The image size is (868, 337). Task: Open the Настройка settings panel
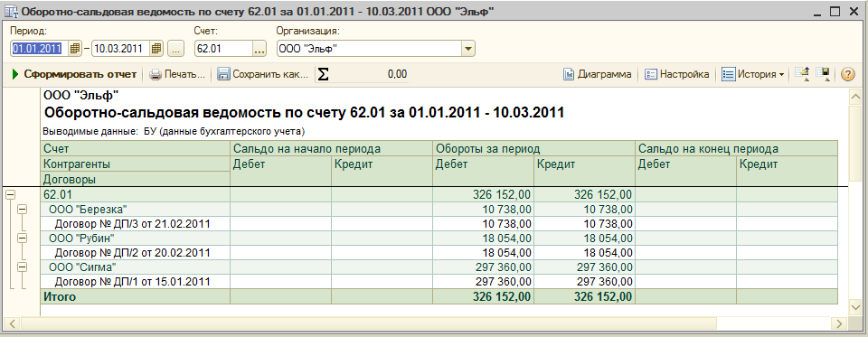pos(677,74)
